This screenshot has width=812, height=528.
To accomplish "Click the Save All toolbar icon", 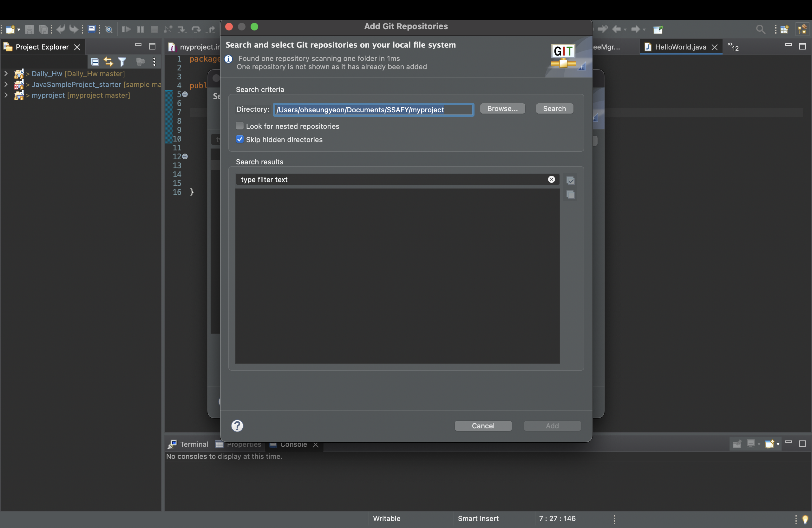I will tap(43, 30).
